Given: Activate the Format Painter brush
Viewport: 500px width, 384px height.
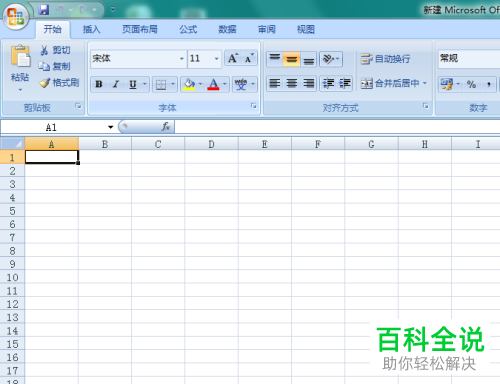Looking at the screenshot, I should (45, 82).
